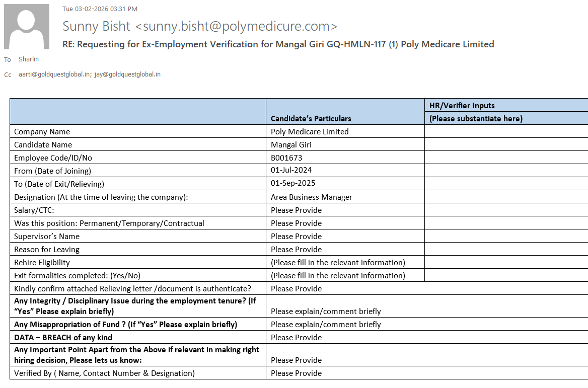The image size is (588, 388).
Task: Select recipient Sharlin in the To line
Action: pos(29,59)
